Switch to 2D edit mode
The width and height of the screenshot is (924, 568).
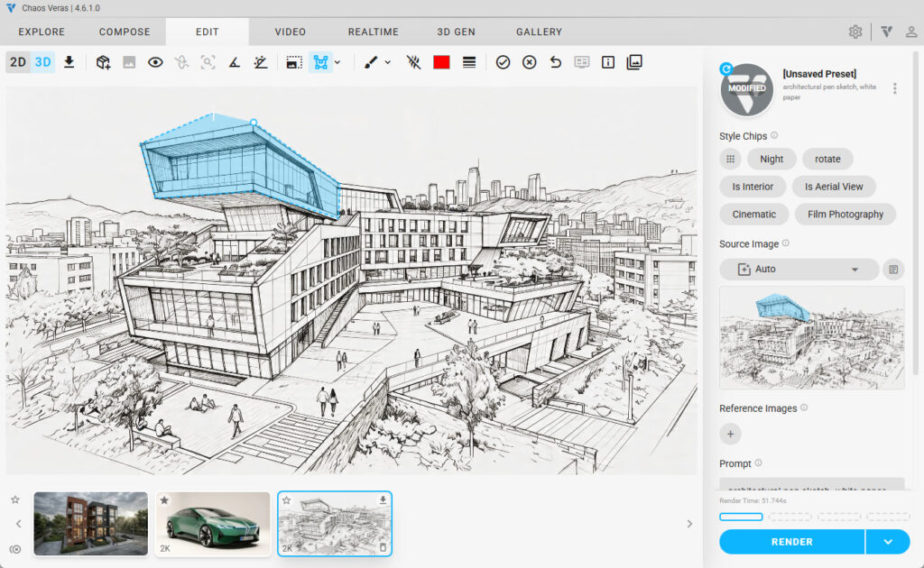tap(18, 62)
